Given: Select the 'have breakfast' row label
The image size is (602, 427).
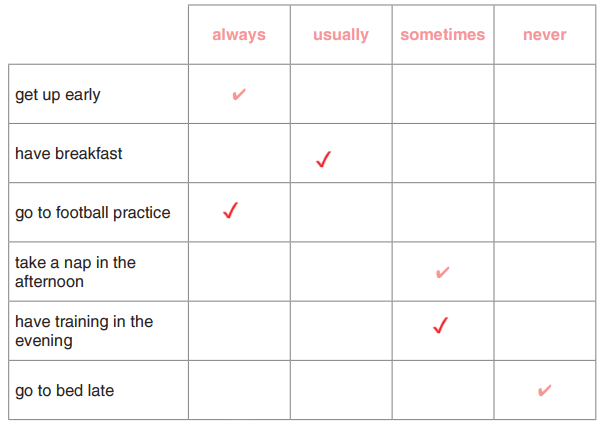Looking at the screenshot, I should [x=69, y=154].
